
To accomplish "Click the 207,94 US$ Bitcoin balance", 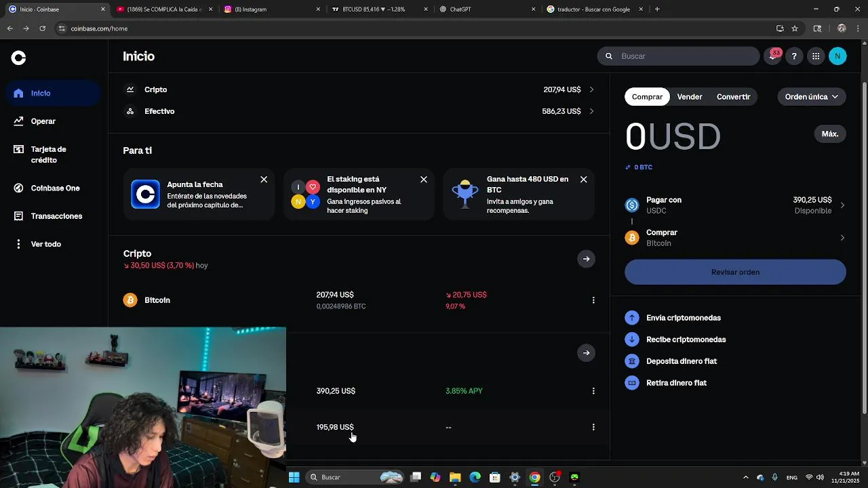I will pyautogui.click(x=335, y=295).
